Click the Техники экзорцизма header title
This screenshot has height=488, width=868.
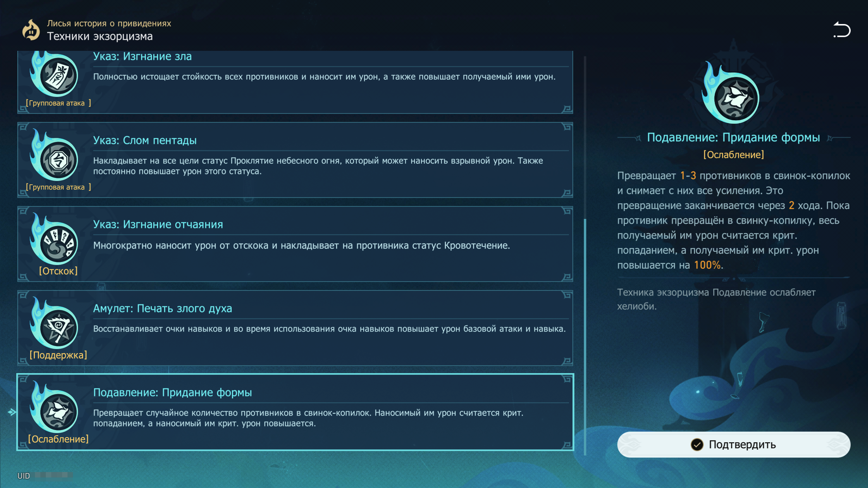[100, 36]
